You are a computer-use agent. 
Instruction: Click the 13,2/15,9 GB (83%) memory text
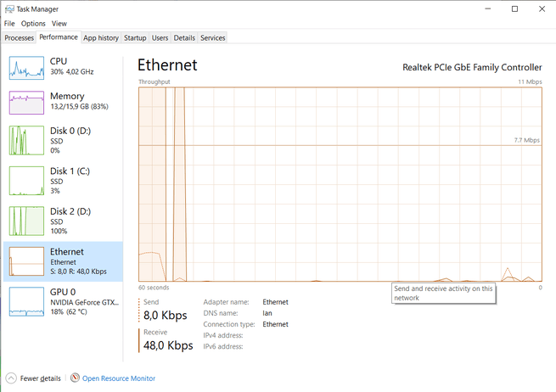[79, 106]
